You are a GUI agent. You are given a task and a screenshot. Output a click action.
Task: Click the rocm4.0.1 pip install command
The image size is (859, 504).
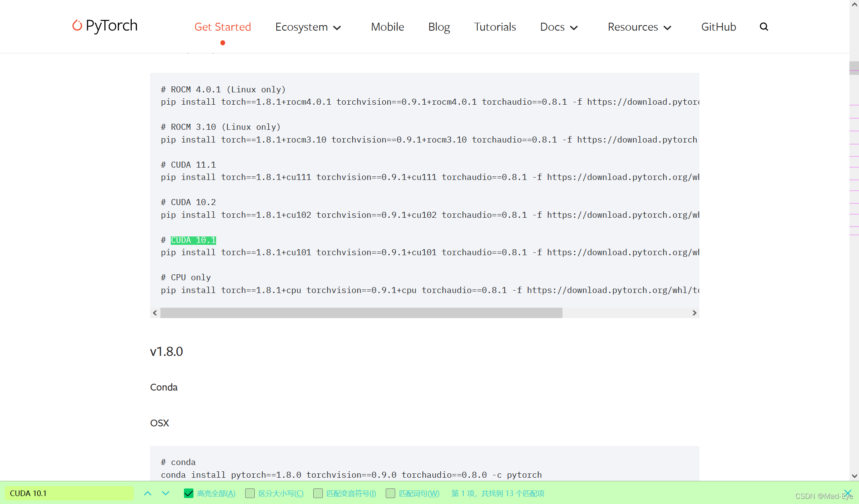[430, 102]
